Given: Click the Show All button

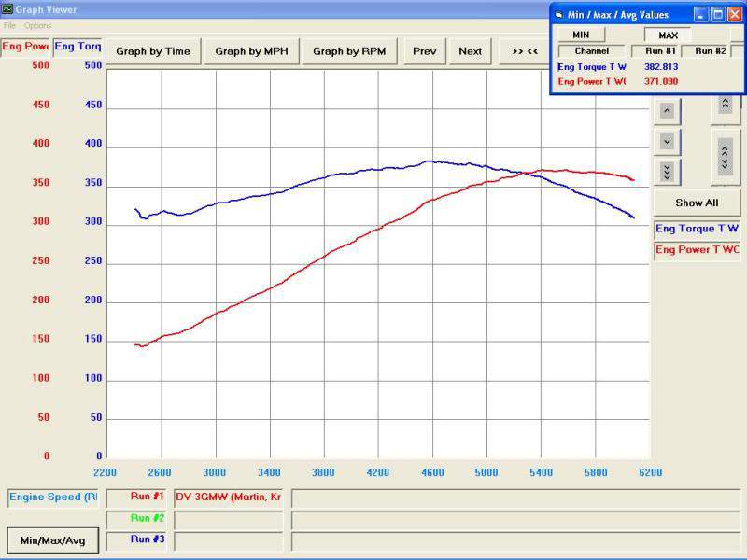Looking at the screenshot, I should 697,203.
